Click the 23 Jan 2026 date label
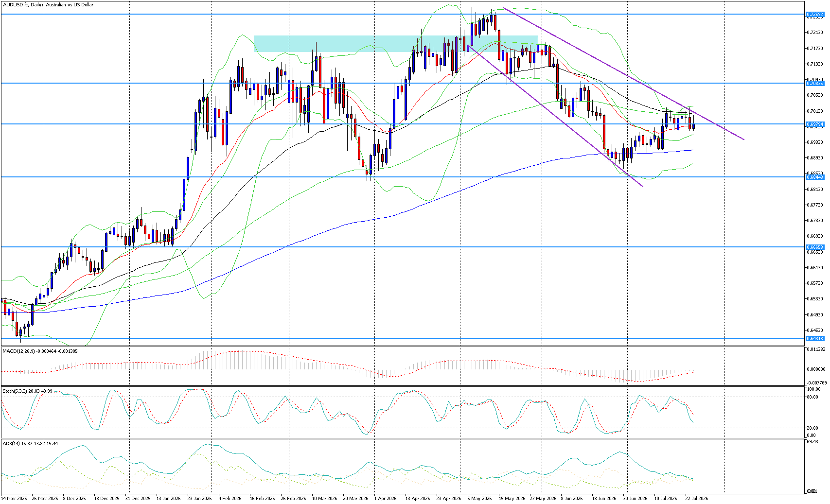830x504 pixels. pos(199,498)
